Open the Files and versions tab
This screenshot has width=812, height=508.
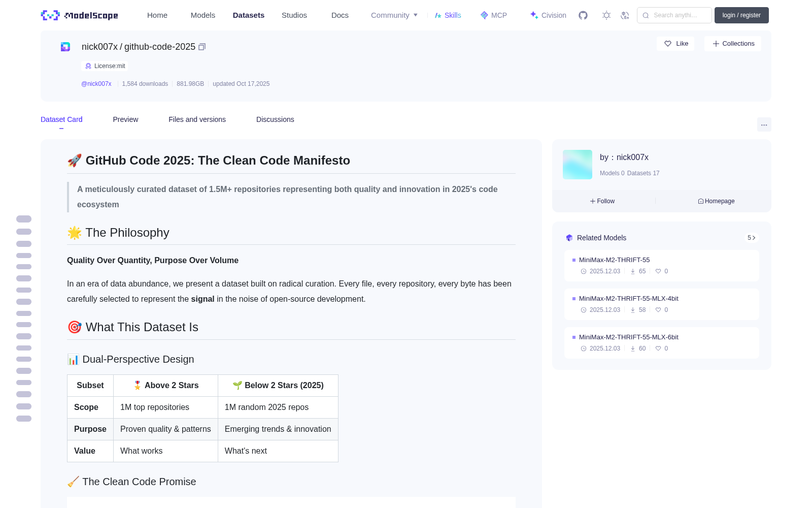[x=197, y=119]
